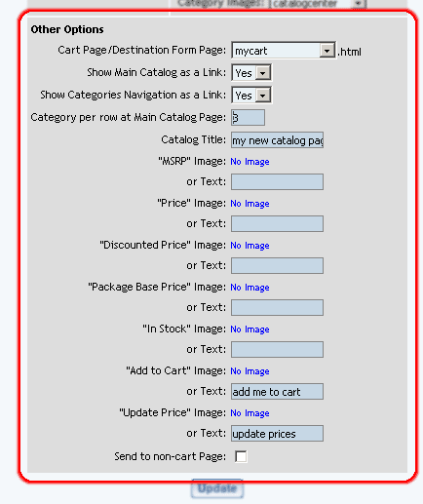Open the "In Stock" Image No Image link
The width and height of the screenshot is (423, 504).
[250, 330]
